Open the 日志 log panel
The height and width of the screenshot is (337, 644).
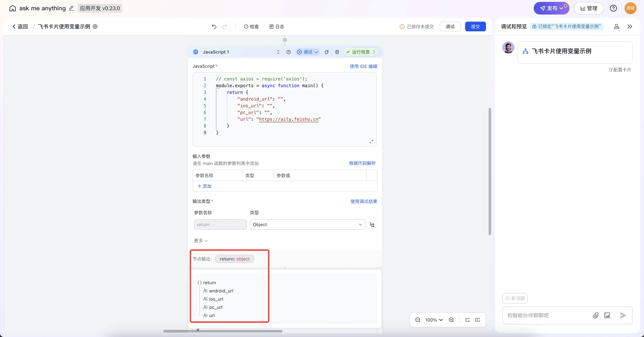pos(277,26)
